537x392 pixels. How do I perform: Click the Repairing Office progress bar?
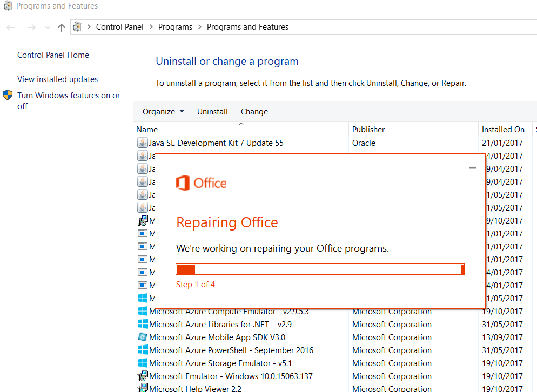[x=320, y=269]
